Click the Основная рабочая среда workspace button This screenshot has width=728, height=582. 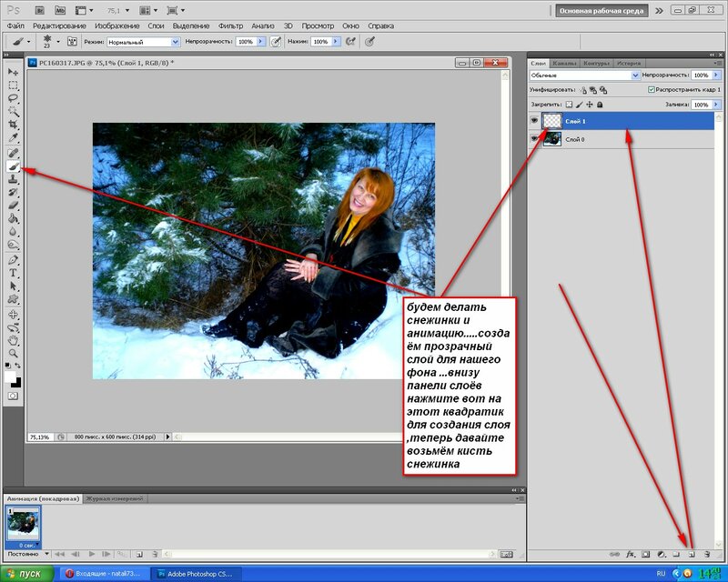pos(602,11)
